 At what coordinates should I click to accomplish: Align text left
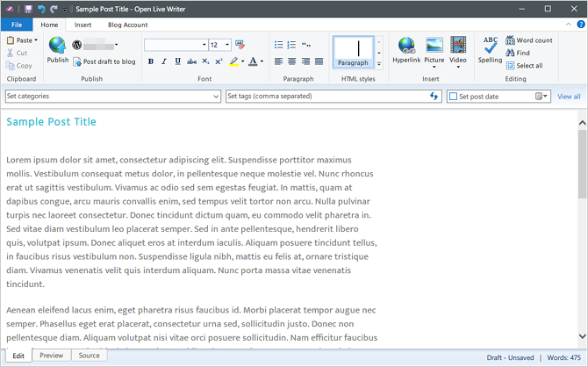278,61
